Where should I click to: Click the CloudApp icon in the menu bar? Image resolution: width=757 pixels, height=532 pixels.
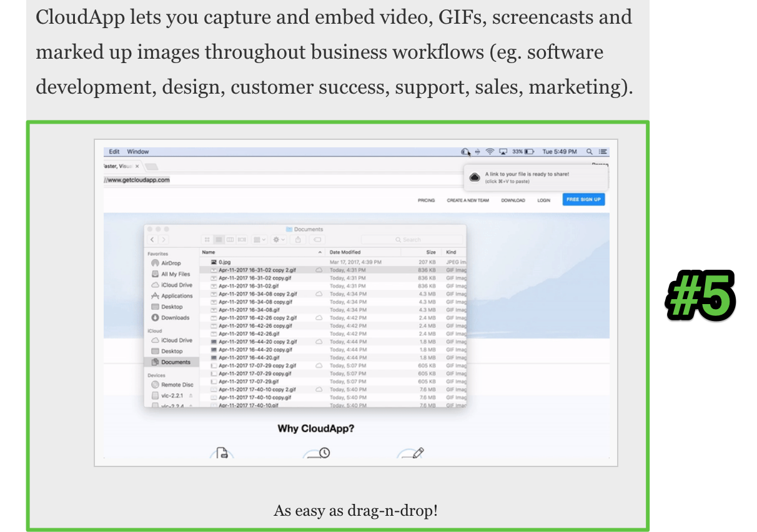tap(464, 152)
